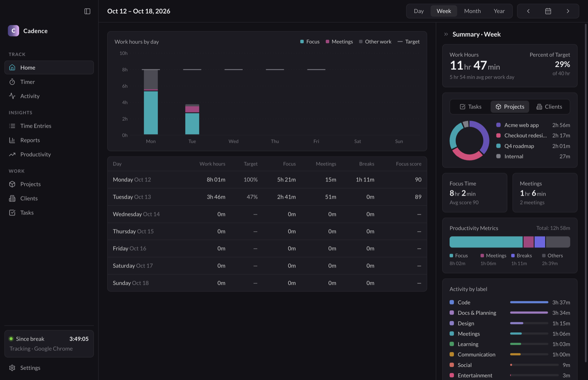This screenshot has height=380, width=588.
Task: Select the Week view
Action: click(x=444, y=11)
